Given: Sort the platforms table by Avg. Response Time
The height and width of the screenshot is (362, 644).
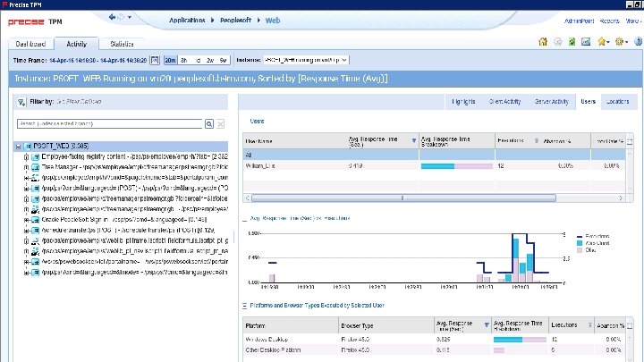Looking at the screenshot, I should coord(487,325).
